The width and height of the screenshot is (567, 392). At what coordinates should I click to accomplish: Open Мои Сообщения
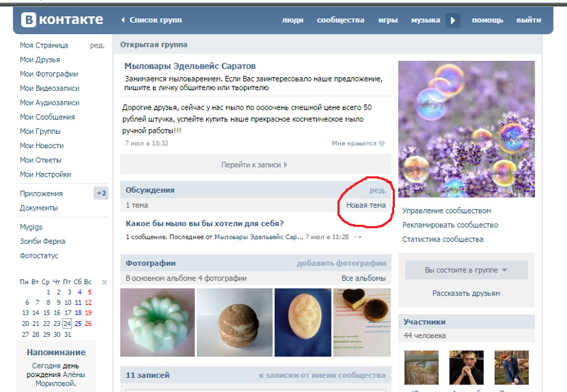(x=47, y=117)
